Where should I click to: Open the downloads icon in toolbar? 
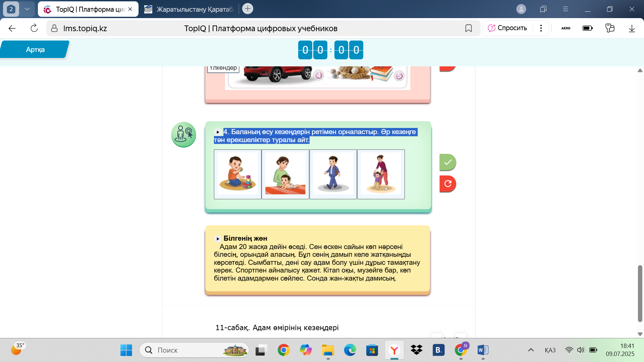coord(632,28)
